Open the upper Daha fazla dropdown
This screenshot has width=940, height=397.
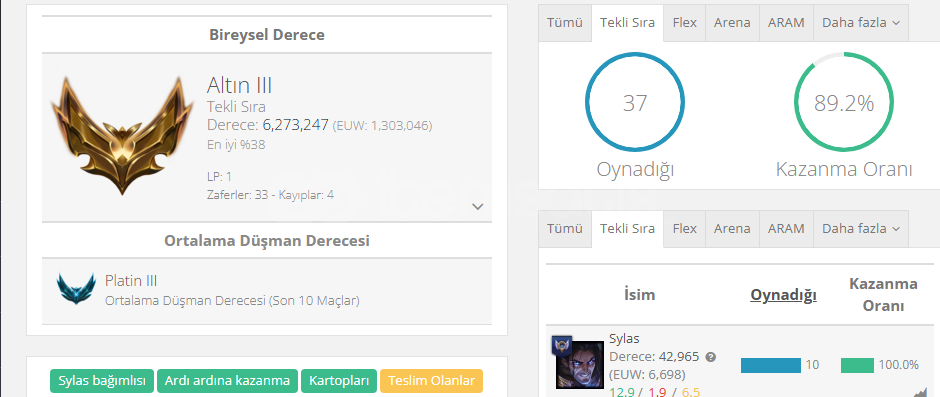(x=861, y=23)
